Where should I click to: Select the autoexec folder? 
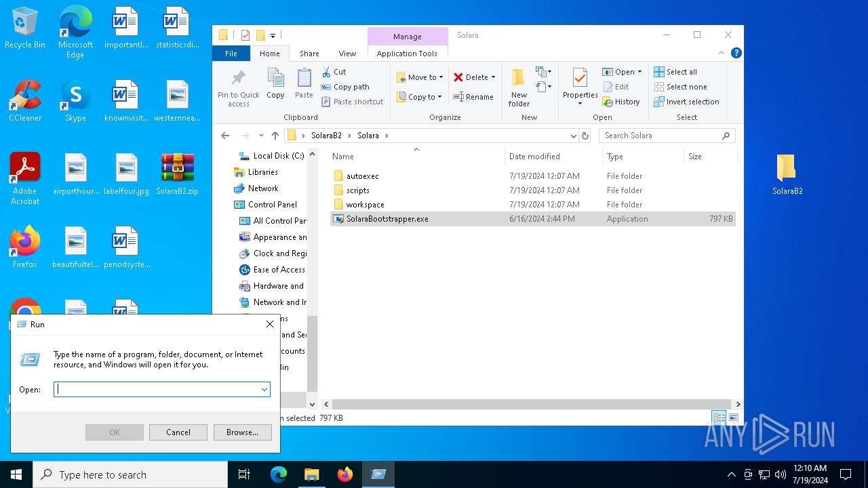coord(532,176)
